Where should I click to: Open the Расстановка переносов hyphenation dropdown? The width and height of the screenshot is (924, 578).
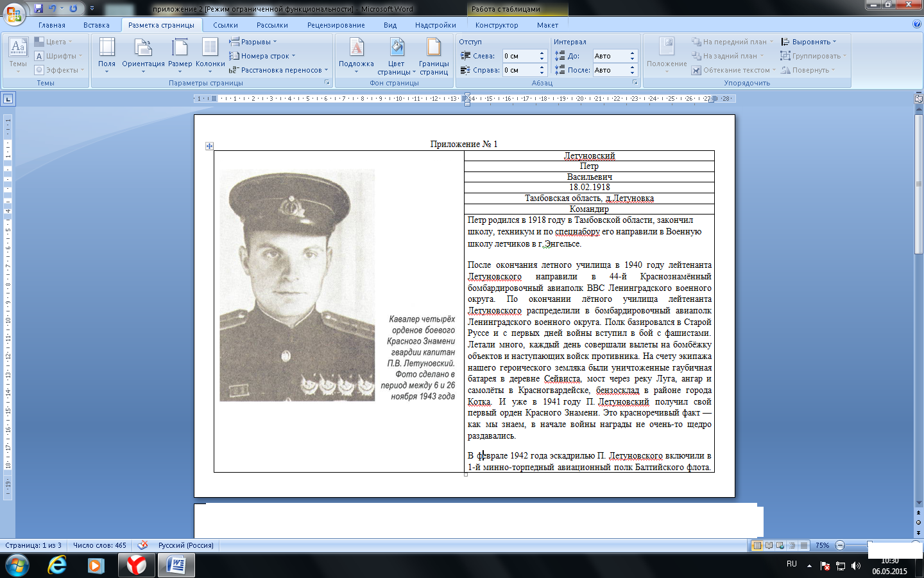[278, 70]
